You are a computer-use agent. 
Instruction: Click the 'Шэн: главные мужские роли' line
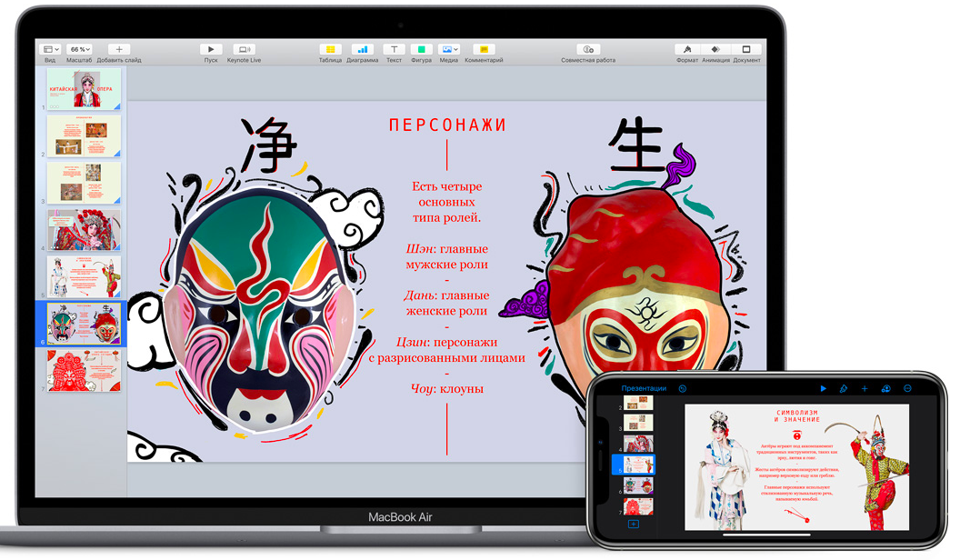[447, 256]
